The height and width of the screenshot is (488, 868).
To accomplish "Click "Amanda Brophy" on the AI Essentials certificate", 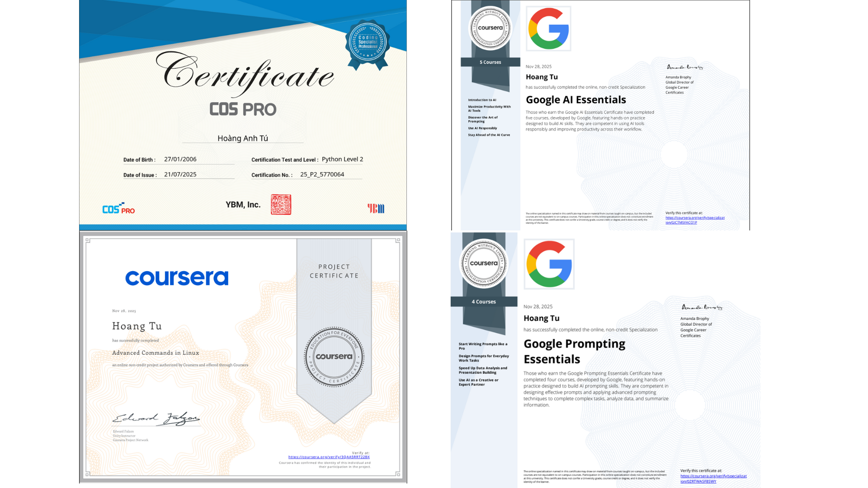I will [x=678, y=77].
